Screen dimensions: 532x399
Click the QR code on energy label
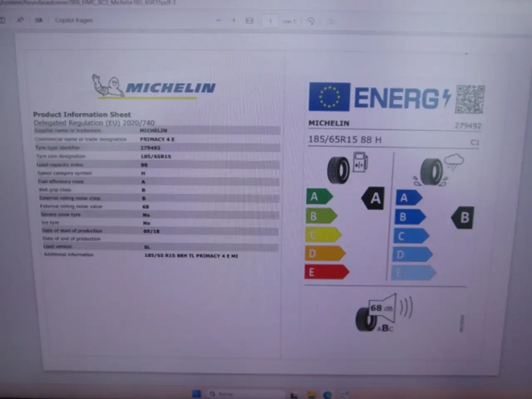coord(470,99)
